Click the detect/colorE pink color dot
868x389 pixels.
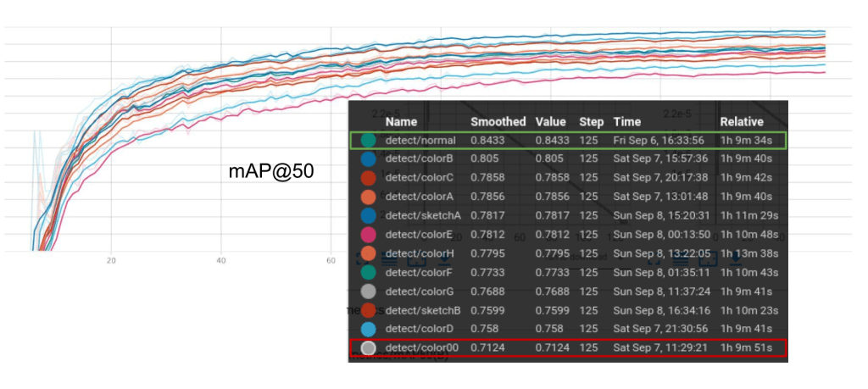tap(368, 234)
